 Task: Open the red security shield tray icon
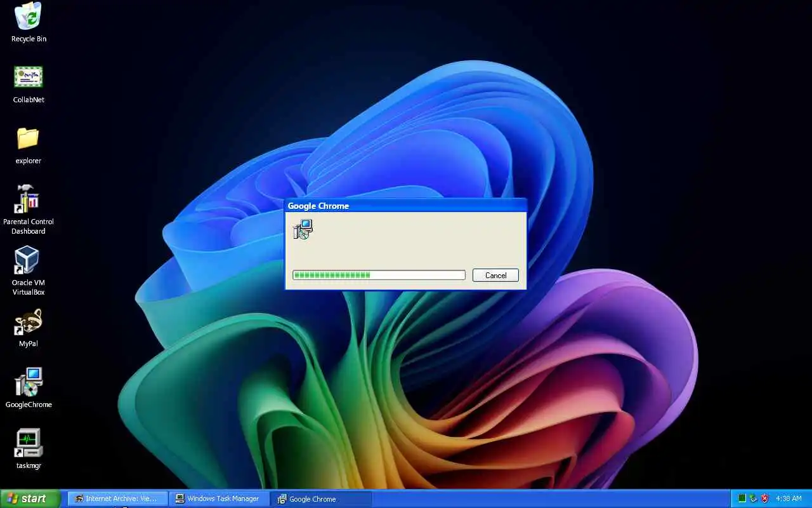(764, 498)
